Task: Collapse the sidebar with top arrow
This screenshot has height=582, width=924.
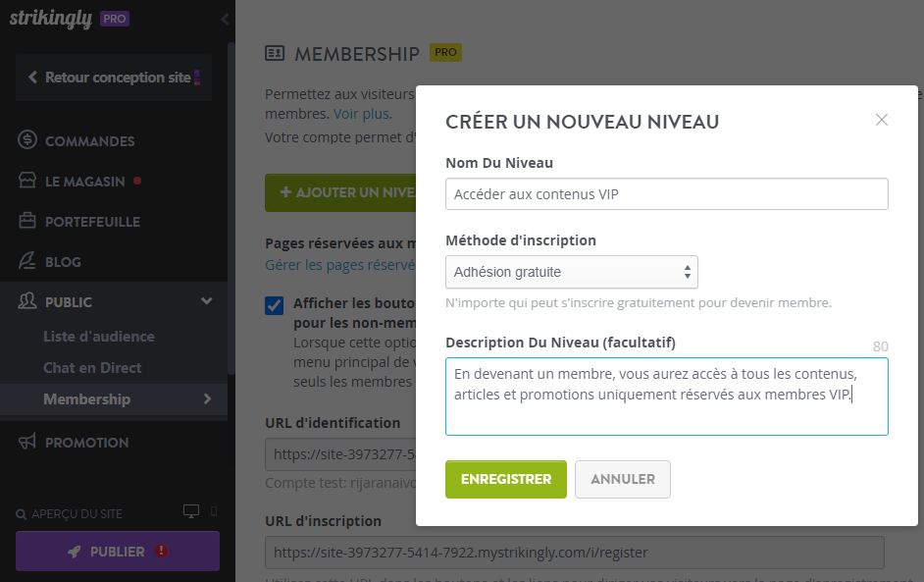Action: point(225,19)
